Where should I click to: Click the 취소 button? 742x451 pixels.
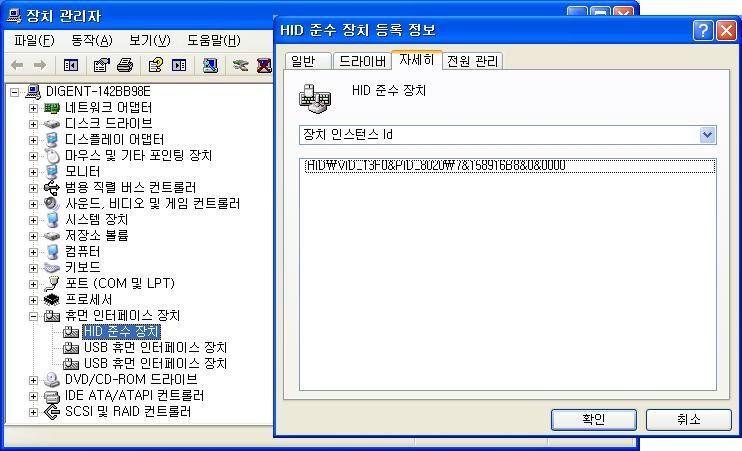689,419
